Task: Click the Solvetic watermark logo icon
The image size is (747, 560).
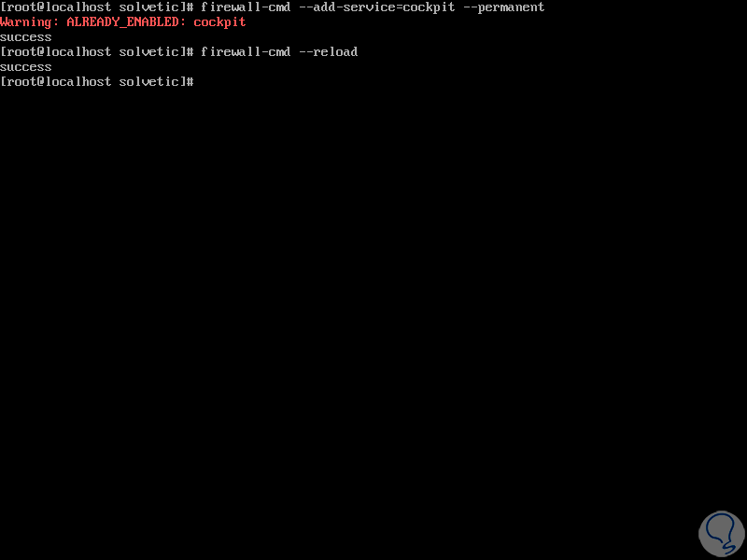Action: [721, 534]
